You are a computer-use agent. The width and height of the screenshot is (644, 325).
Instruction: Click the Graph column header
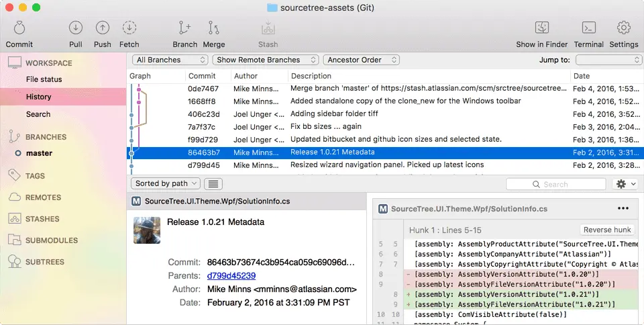[140, 76]
